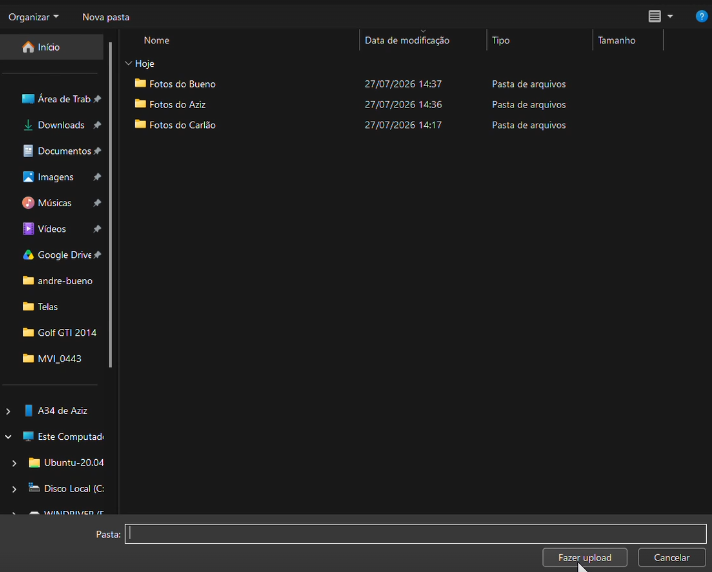
Task: Click the Nova pasta button
Action: pyautogui.click(x=106, y=17)
